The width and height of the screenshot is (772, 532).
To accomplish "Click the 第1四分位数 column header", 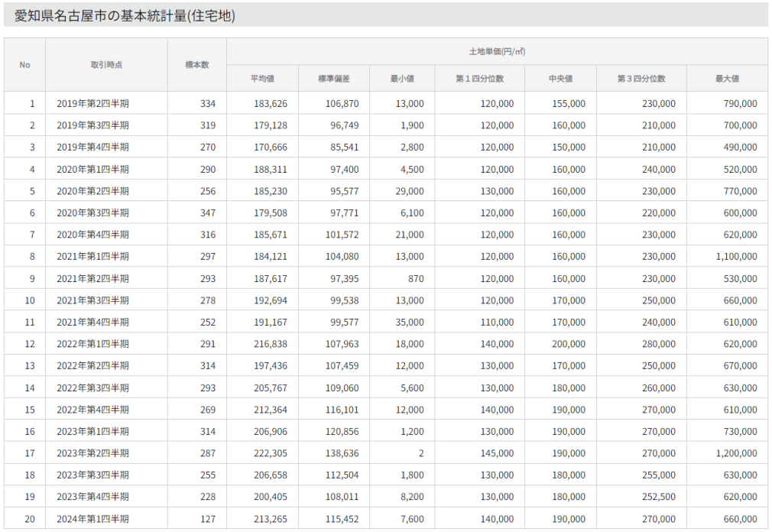I will (x=479, y=79).
